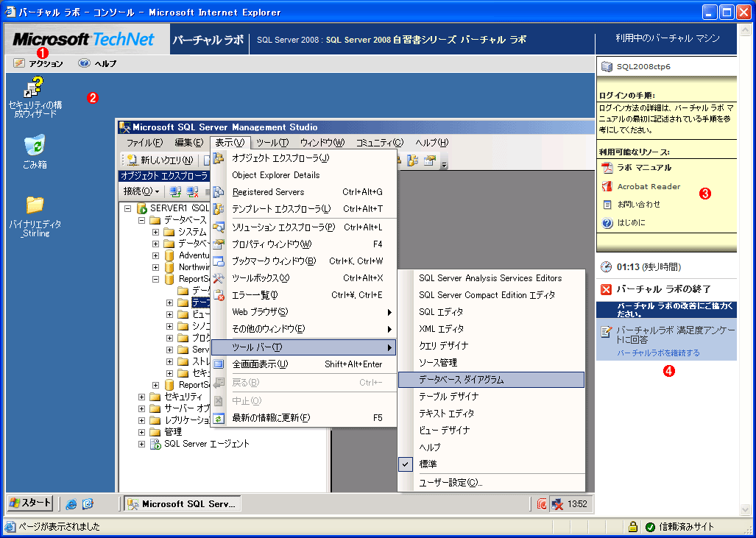Select データベース ダイアグラム toolbar option
The height and width of the screenshot is (538, 756).
[x=491, y=379]
